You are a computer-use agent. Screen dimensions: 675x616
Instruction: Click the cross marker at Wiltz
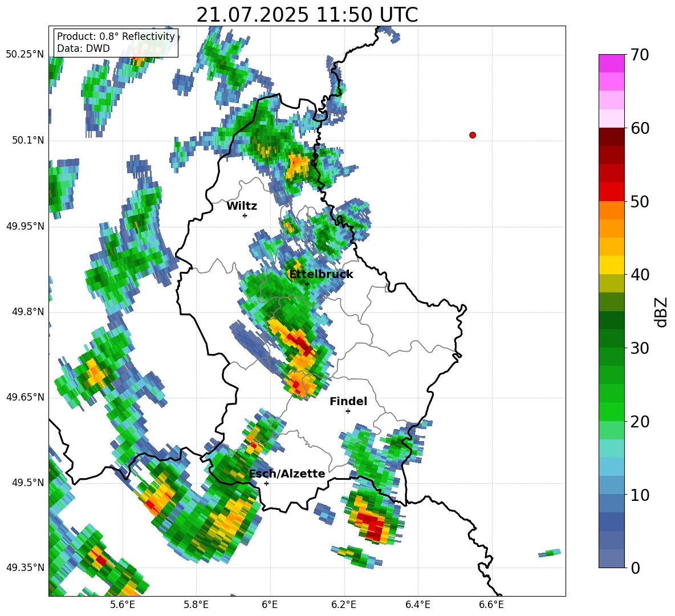click(x=245, y=215)
